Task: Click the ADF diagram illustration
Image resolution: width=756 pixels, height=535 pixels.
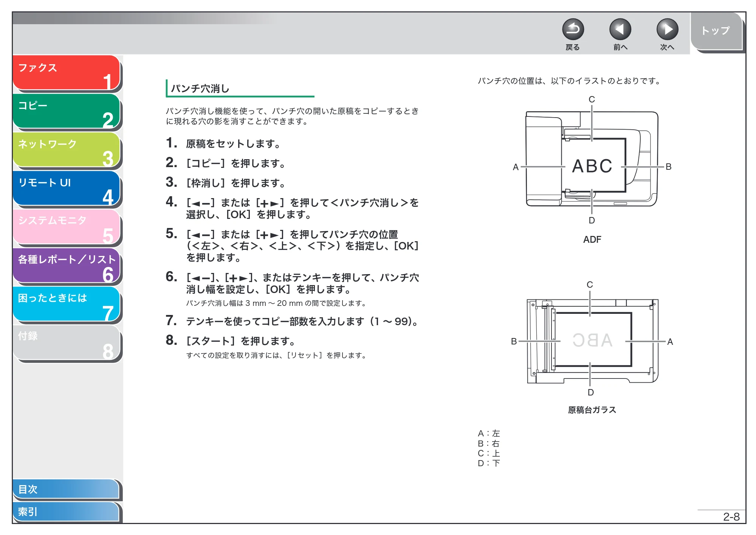Action: 592,159
